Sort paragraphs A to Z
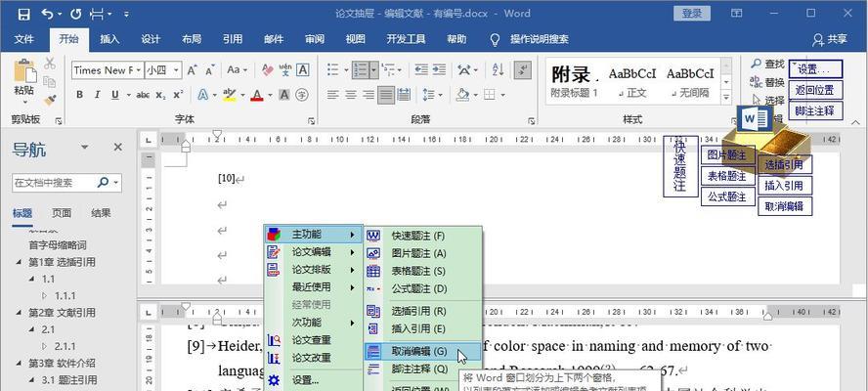The height and width of the screenshot is (391, 868). (x=498, y=69)
